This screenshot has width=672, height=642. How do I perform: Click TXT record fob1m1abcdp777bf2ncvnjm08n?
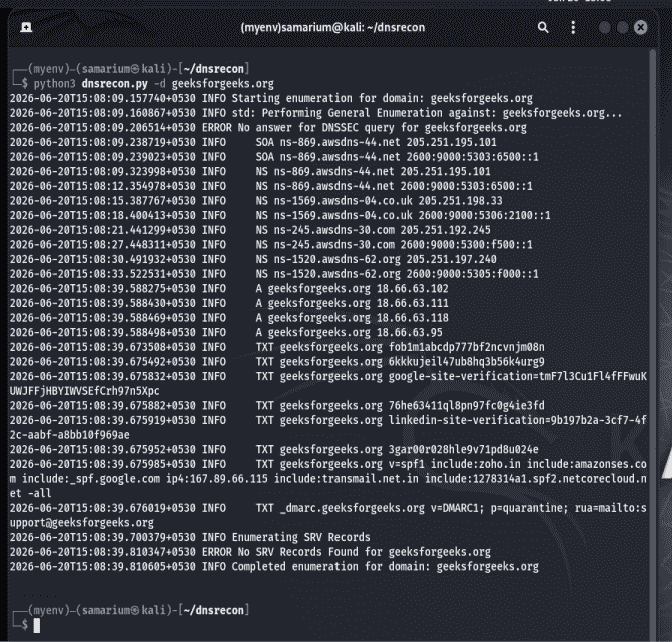tap(277, 347)
